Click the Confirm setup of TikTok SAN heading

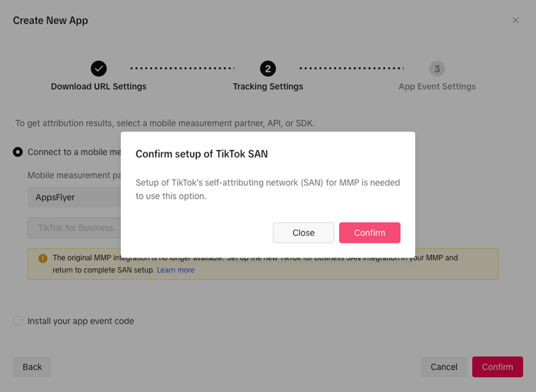(201, 154)
